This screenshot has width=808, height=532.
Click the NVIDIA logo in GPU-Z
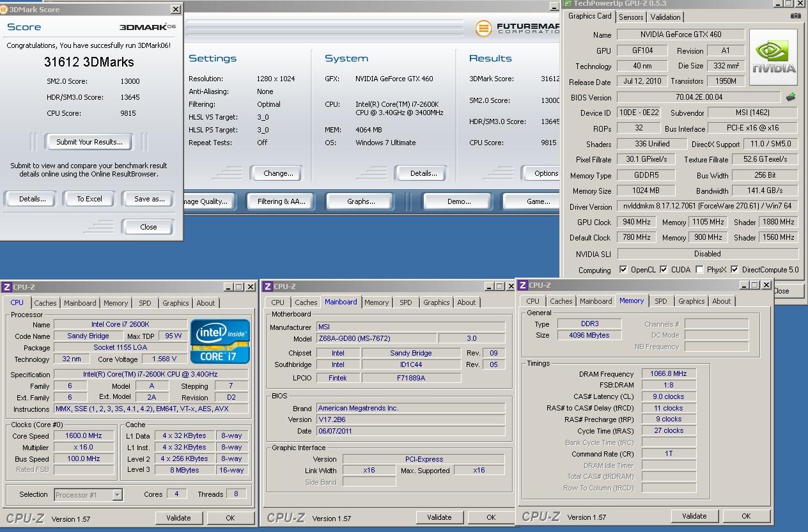tap(773, 57)
